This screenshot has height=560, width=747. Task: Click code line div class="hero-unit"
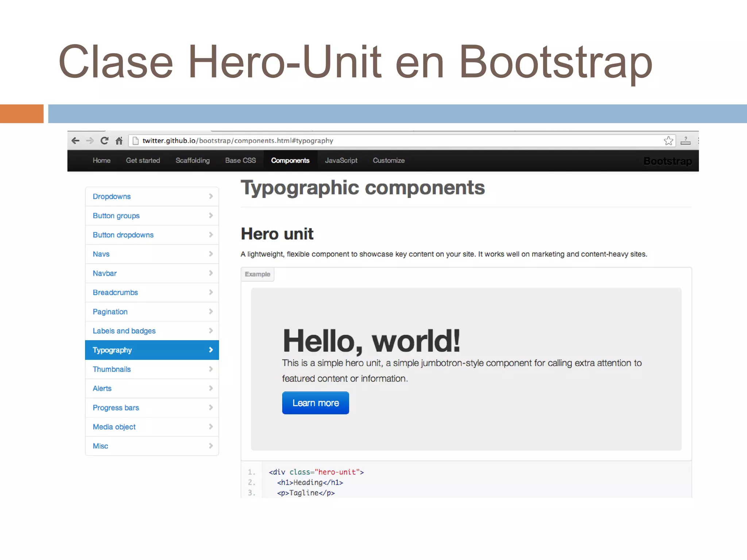[316, 472]
